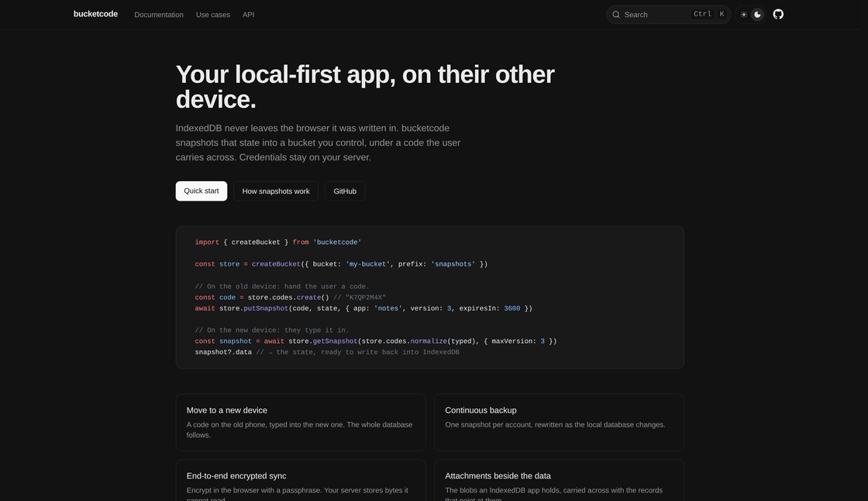868x501 pixels.
Task: Click the IndexedDB hero description paragraph
Action: pos(318,142)
